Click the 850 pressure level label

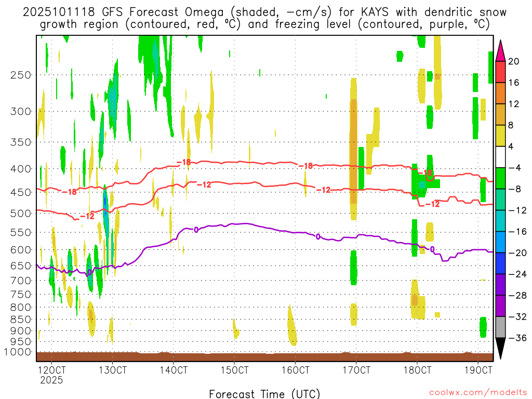point(21,320)
